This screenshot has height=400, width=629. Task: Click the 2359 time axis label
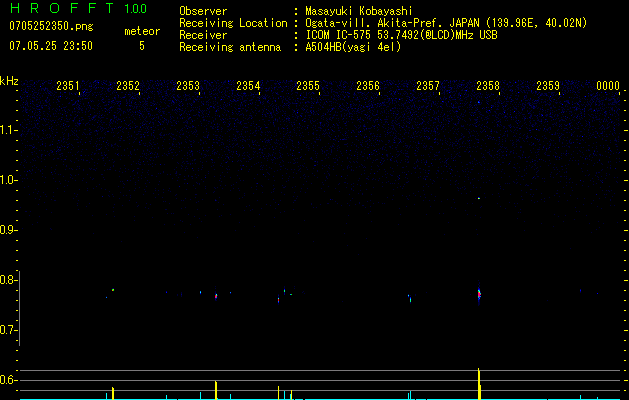coord(548,85)
